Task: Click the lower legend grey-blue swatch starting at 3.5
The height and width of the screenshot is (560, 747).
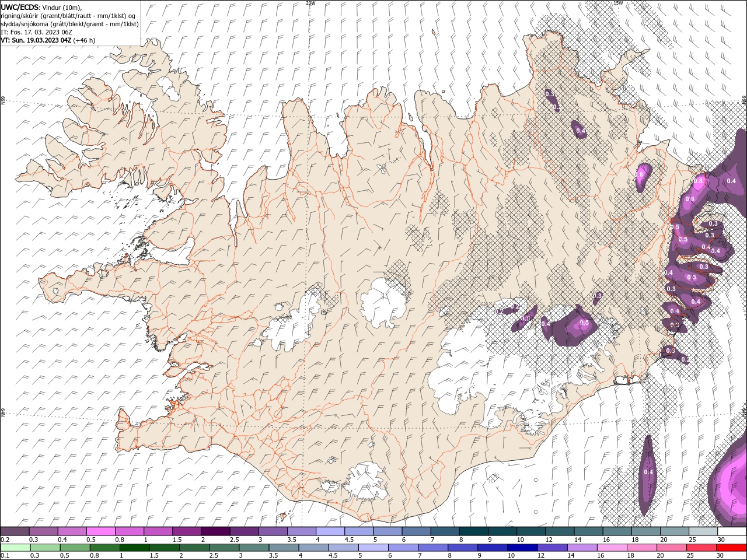Action: pyautogui.click(x=284, y=548)
